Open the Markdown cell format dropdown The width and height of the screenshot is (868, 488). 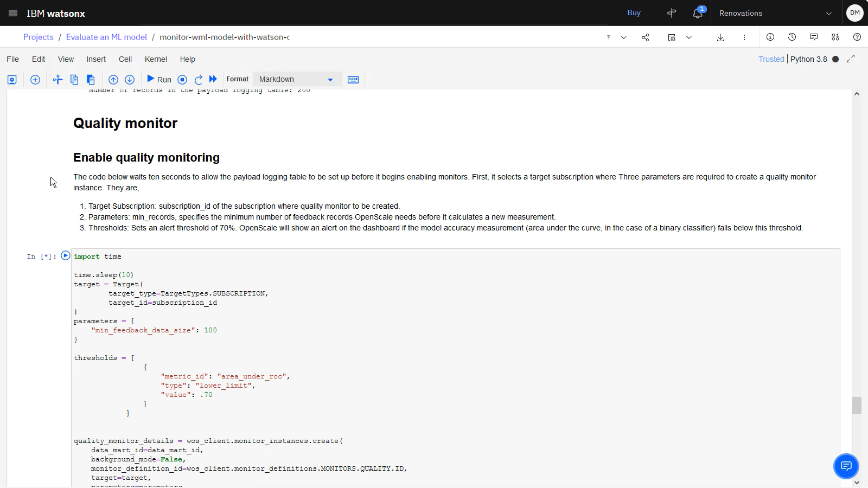pos(297,79)
